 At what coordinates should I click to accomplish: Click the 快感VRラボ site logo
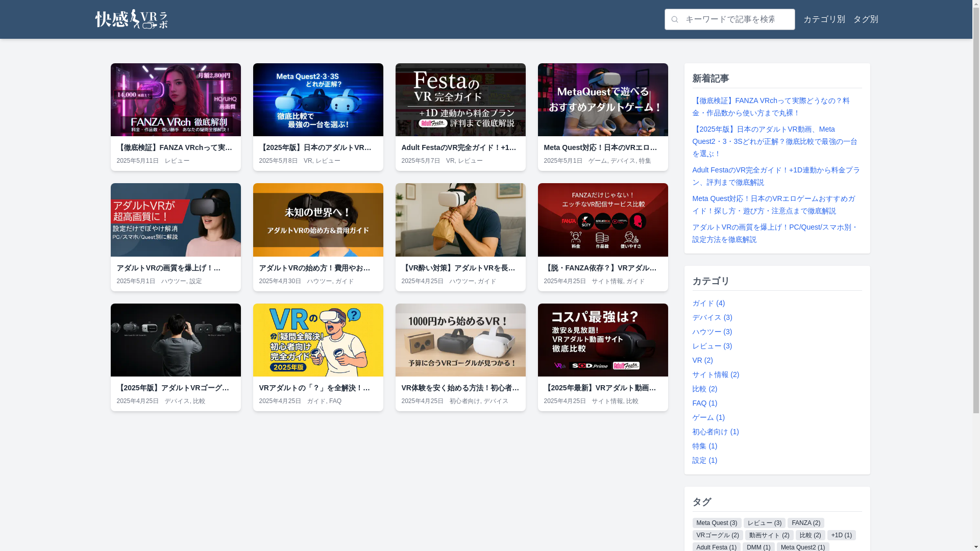[131, 19]
